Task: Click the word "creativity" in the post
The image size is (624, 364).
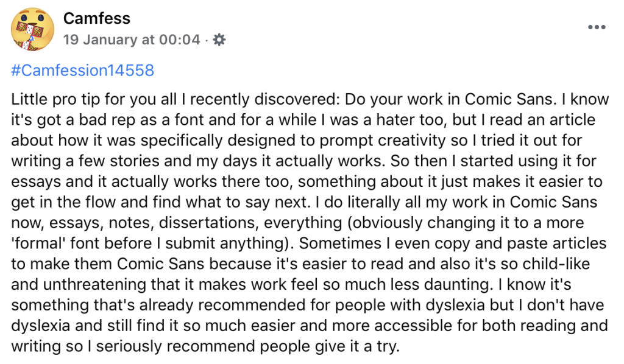Action: point(417,141)
